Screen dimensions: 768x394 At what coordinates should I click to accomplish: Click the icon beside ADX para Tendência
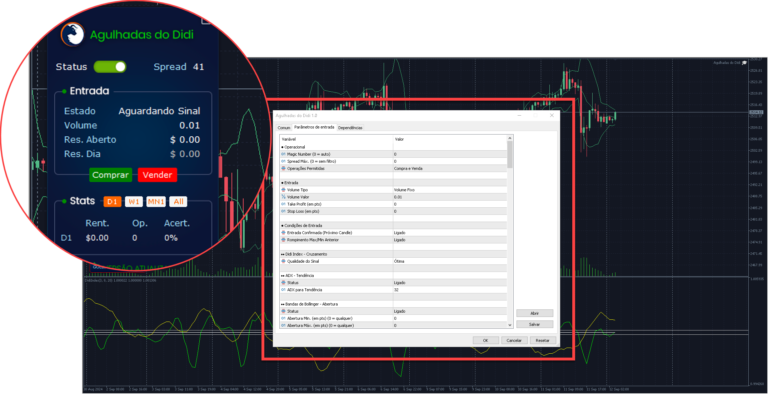point(283,290)
